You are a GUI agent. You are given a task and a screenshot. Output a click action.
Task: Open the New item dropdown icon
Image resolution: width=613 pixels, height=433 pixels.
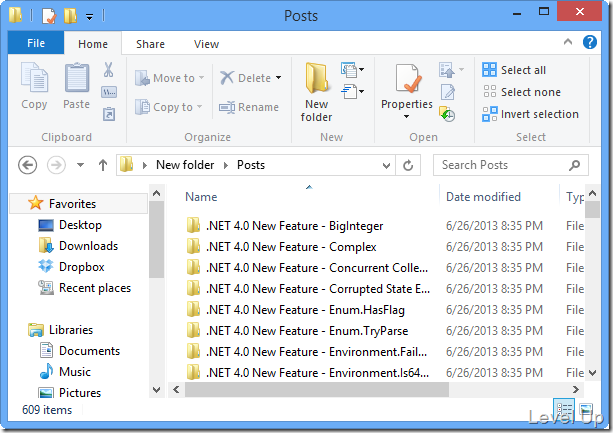tap(353, 70)
